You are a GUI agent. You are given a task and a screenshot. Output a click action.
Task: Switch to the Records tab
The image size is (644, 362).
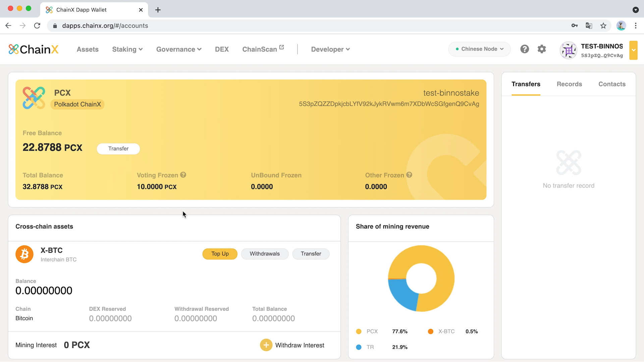click(x=569, y=84)
